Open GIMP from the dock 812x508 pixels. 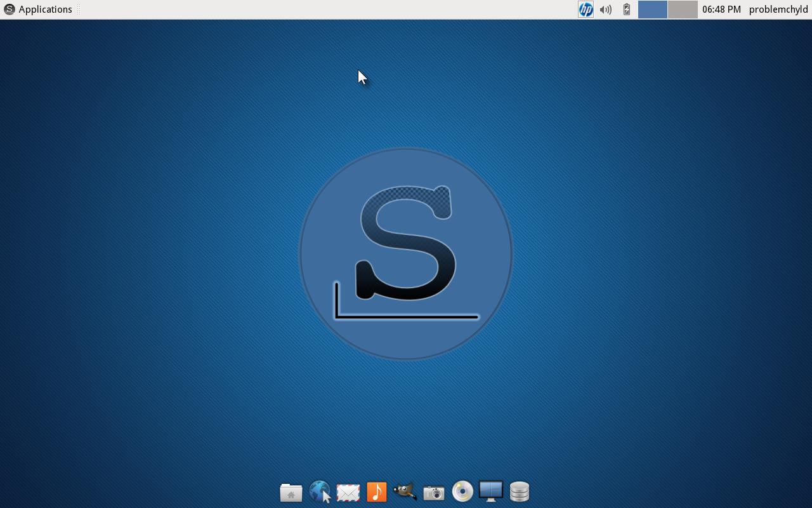pos(405,492)
